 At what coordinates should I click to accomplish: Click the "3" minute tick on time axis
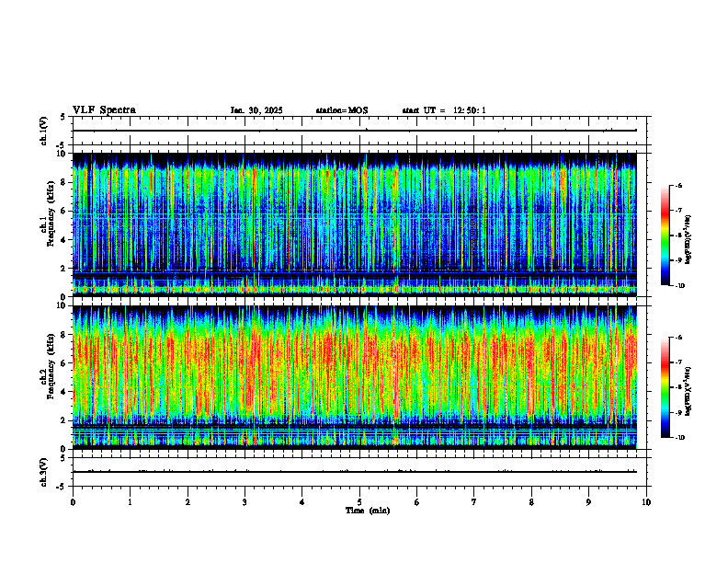pyautogui.click(x=245, y=502)
